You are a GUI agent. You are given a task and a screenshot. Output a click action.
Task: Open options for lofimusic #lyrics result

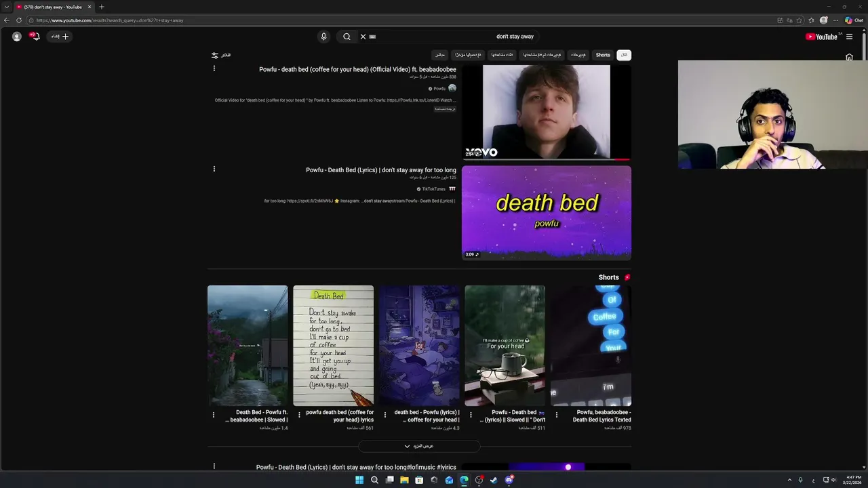pos(214,466)
